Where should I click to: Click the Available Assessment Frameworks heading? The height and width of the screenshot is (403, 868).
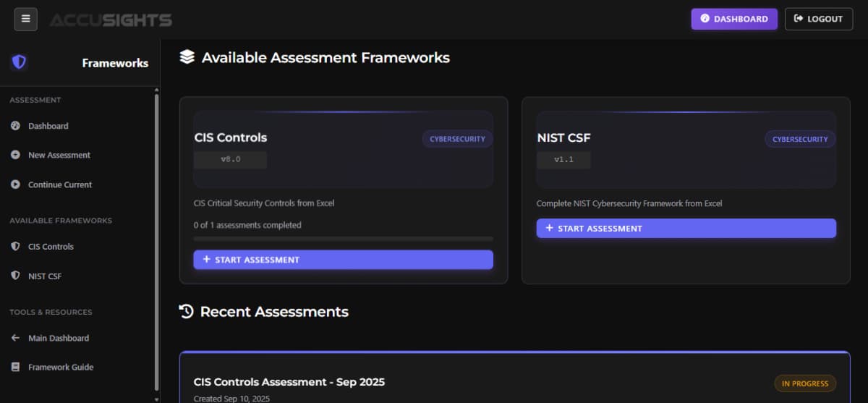tap(325, 57)
